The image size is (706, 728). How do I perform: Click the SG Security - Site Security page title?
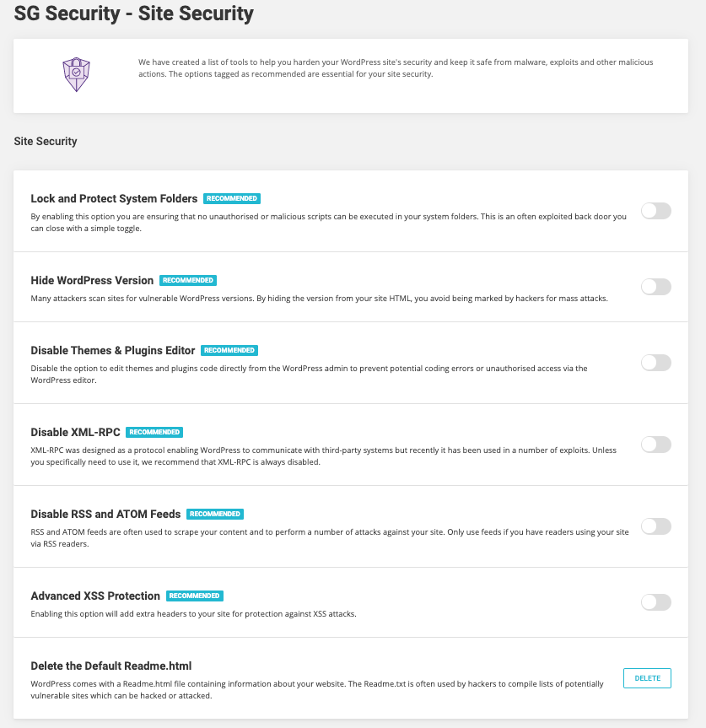[133, 13]
